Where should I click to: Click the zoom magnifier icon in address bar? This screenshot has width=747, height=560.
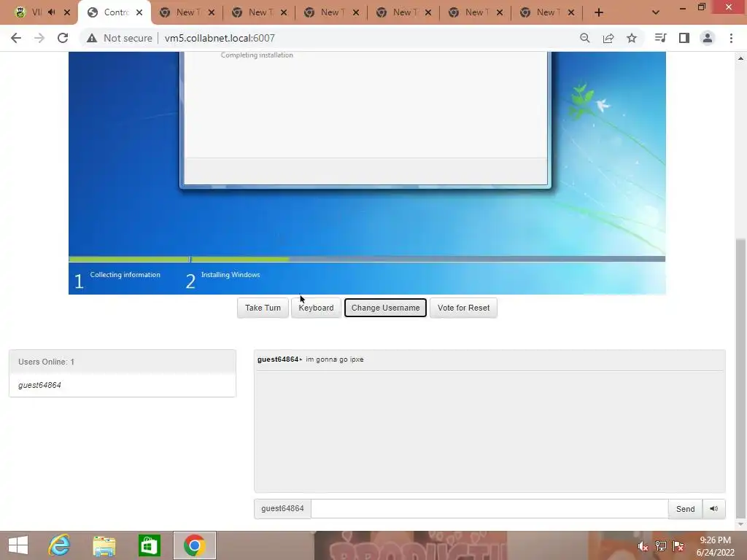coord(585,38)
